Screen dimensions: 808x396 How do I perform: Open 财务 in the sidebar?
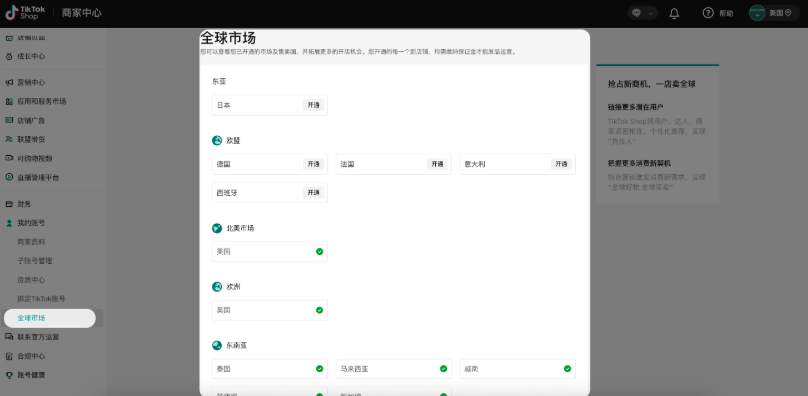(24, 204)
